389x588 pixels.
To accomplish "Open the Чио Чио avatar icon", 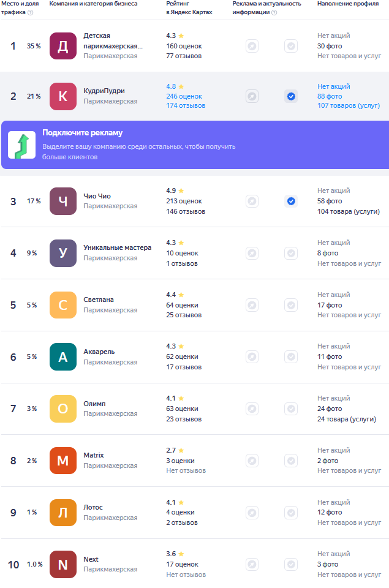I will pyautogui.click(x=63, y=202).
